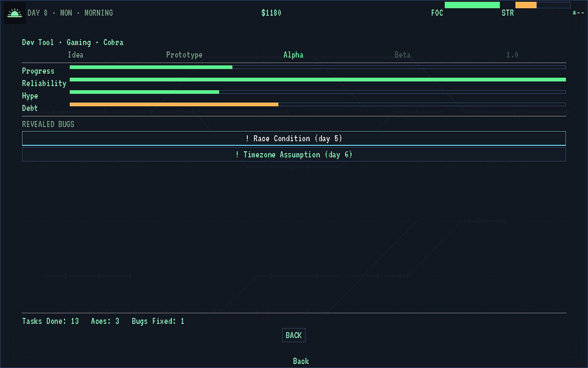This screenshot has height=368, width=588.
Task: Click the Progress bar
Action: (317, 67)
